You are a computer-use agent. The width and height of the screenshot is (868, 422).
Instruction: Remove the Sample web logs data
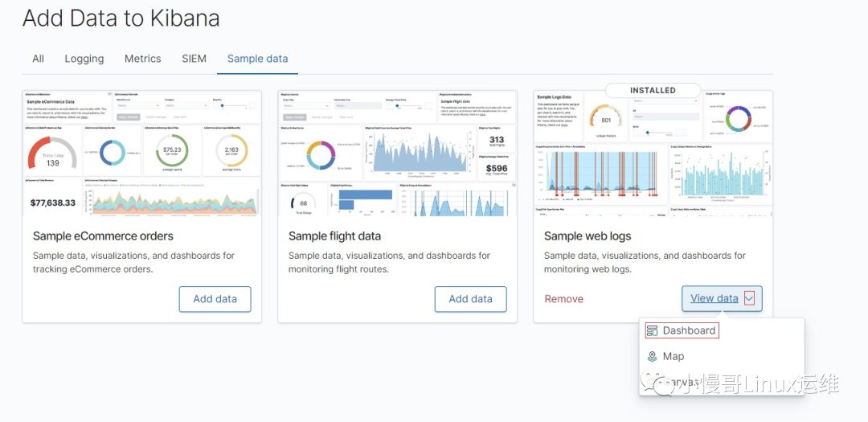click(x=563, y=299)
